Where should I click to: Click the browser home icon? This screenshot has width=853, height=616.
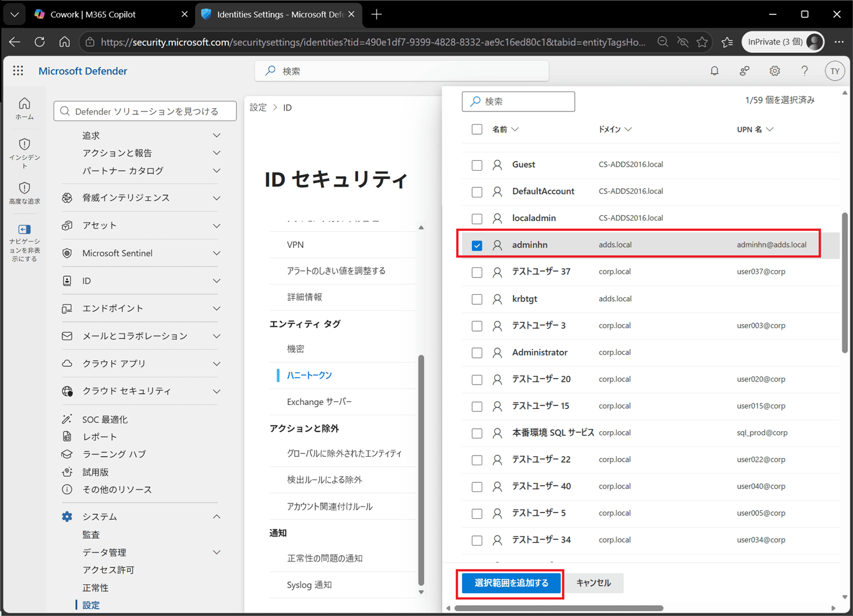click(x=65, y=42)
